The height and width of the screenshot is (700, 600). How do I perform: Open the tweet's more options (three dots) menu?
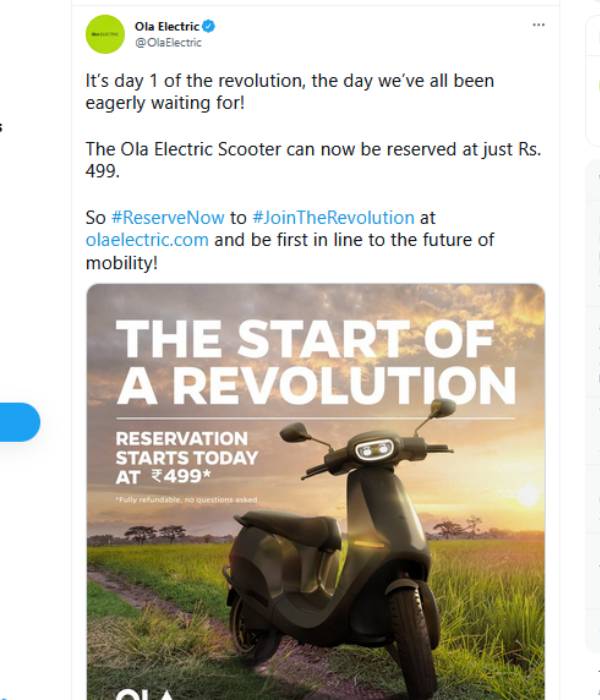(538, 25)
